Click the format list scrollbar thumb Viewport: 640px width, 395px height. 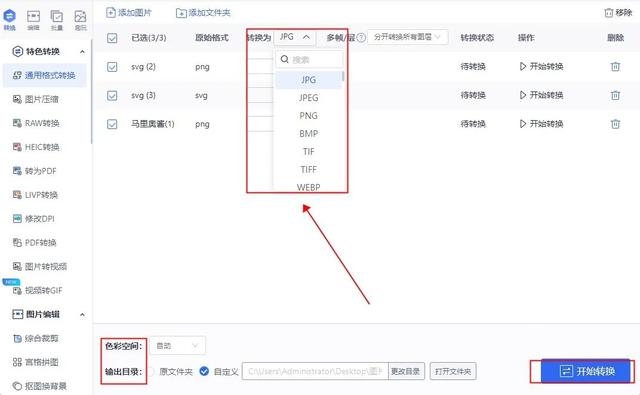343,76
